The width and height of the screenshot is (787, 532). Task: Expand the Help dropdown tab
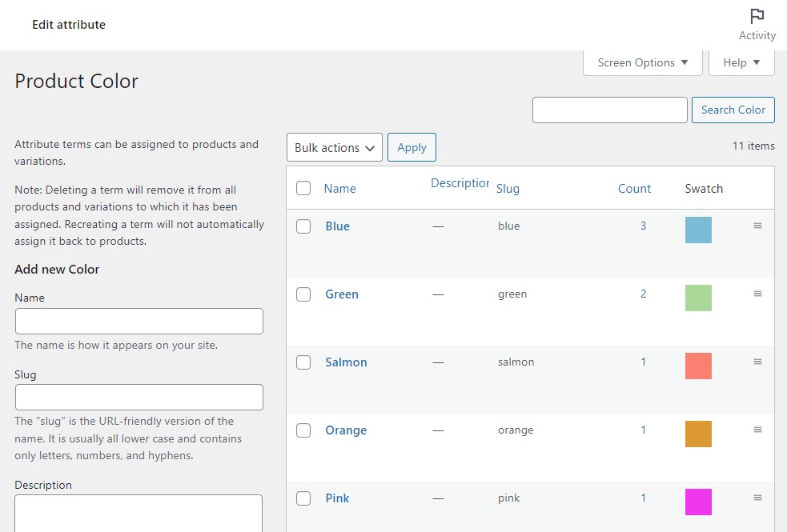(x=741, y=63)
